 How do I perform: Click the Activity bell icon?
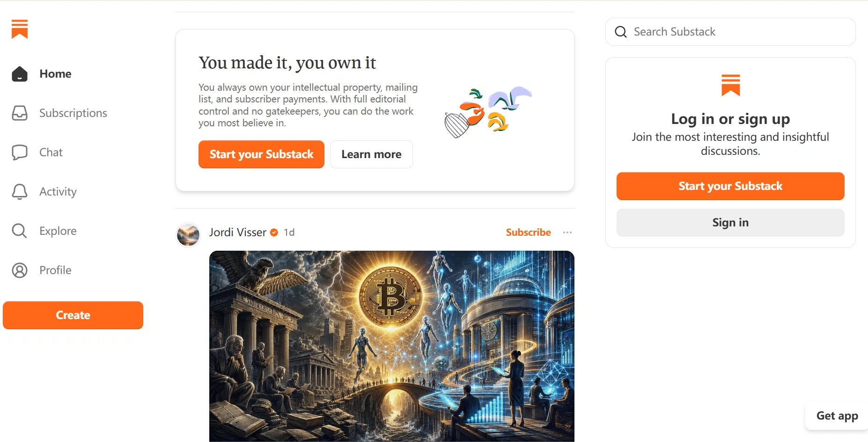[x=20, y=192]
